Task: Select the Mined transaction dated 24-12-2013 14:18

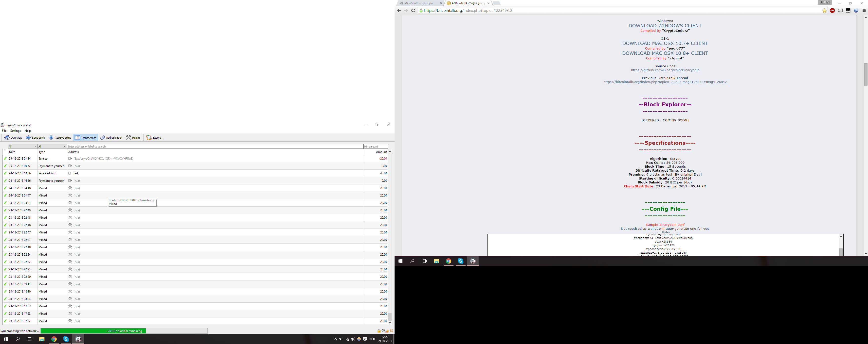Action: point(195,188)
